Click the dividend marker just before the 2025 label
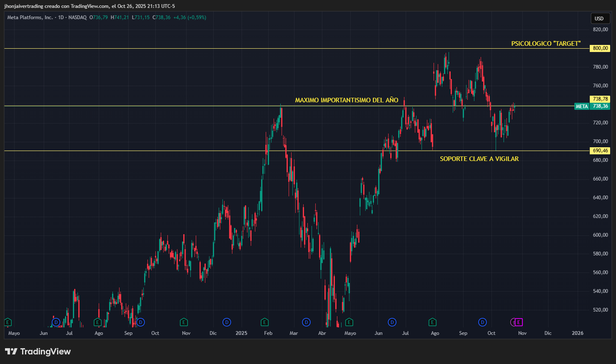 227,322
